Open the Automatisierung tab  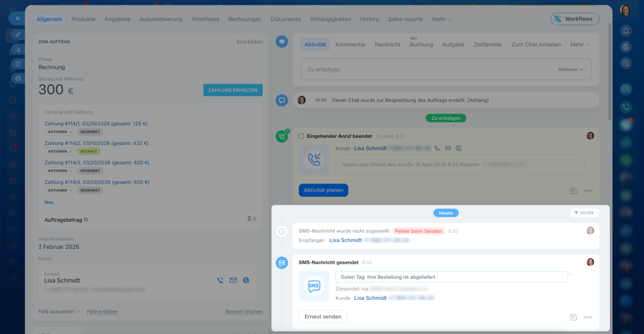(x=161, y=19)
